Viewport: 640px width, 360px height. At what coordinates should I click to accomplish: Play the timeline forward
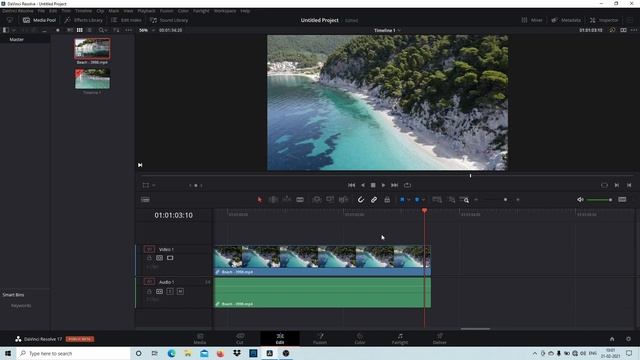click(383, 185)
